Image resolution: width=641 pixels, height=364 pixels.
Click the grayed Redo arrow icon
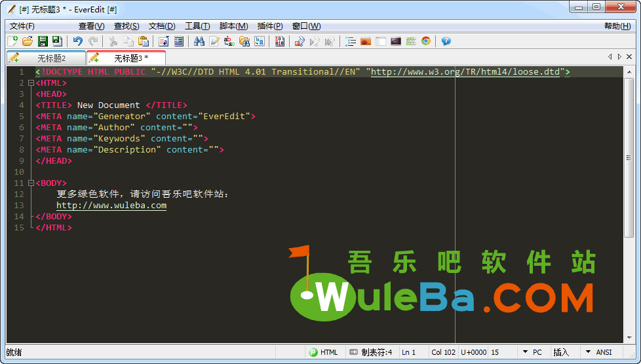(x=93, y=41)
